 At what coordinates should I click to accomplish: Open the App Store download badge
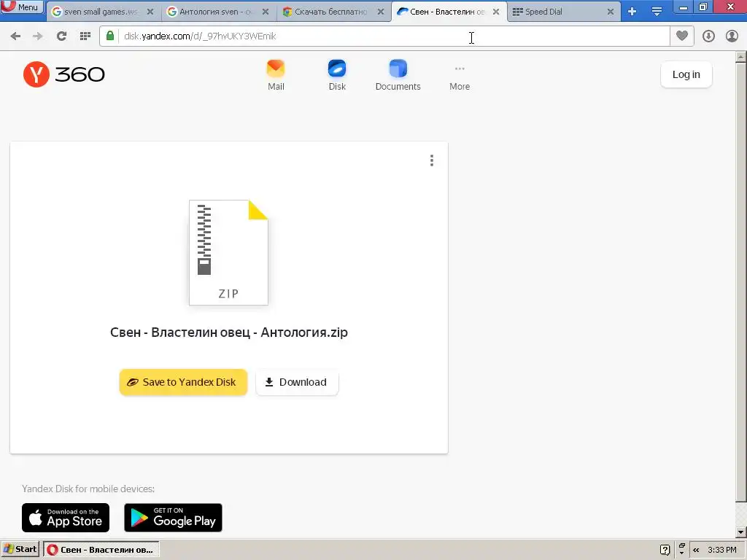coord(66,518)
